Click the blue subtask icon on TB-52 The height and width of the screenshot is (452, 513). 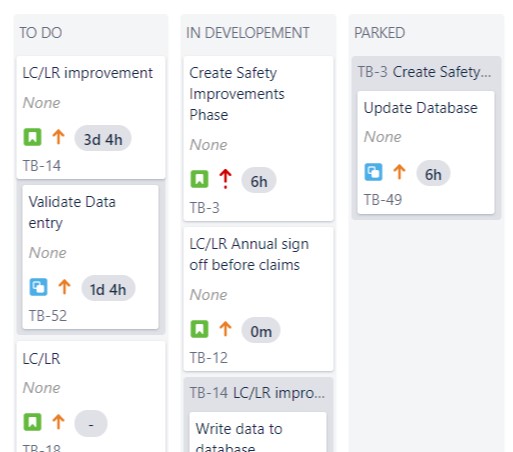pyautogui.click(x=38, y=287)
